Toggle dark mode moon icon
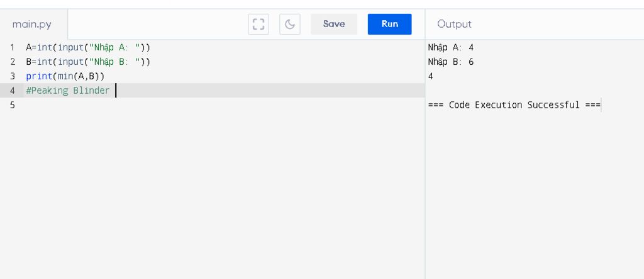644x279 pixels. coord(290,25)
